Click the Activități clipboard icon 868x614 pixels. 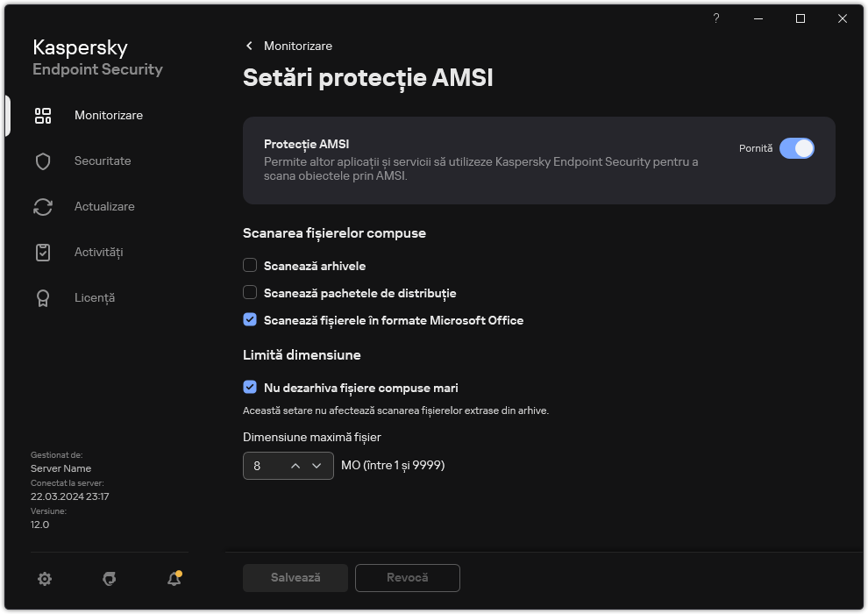coord(43,253)
